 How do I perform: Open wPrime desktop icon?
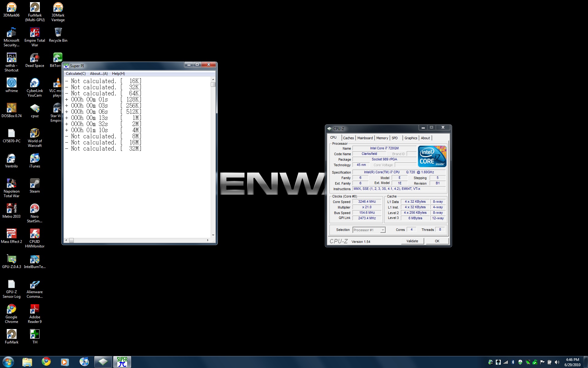pyautogui.click(x=11, y=85)
